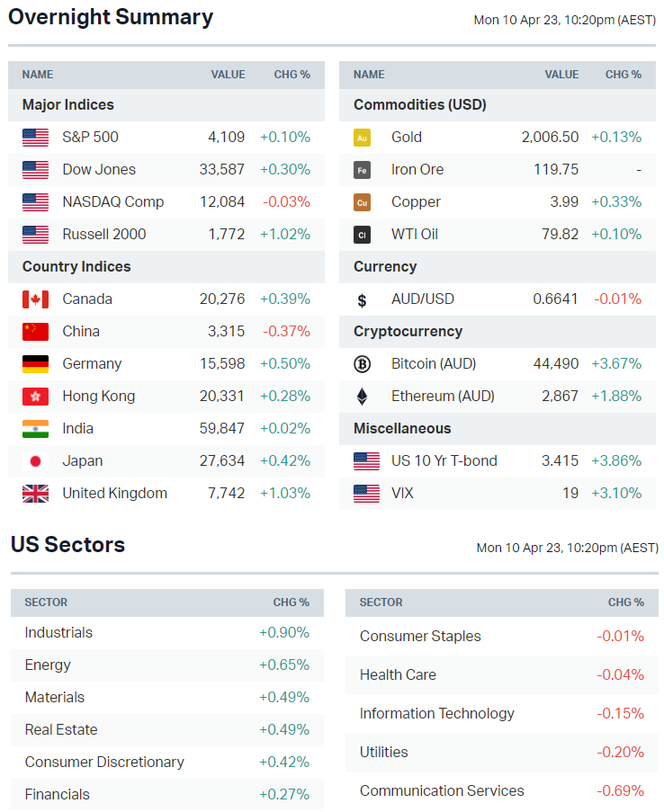Click the Industrials sector row

[x=58, y=633]
